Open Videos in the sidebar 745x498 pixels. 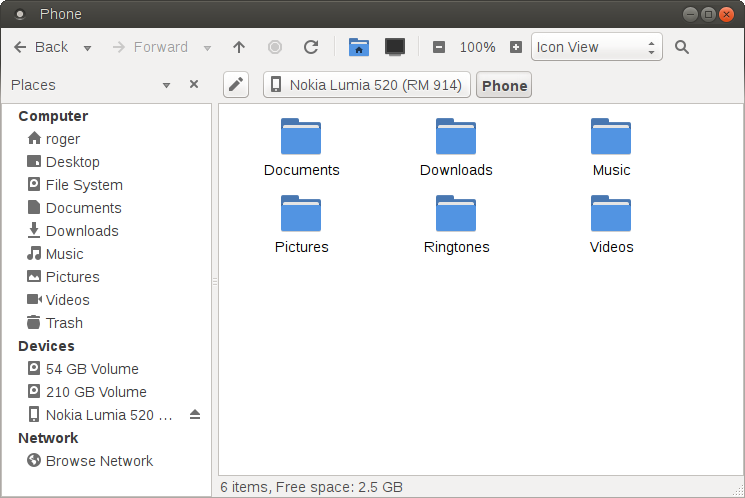(107, 300)
